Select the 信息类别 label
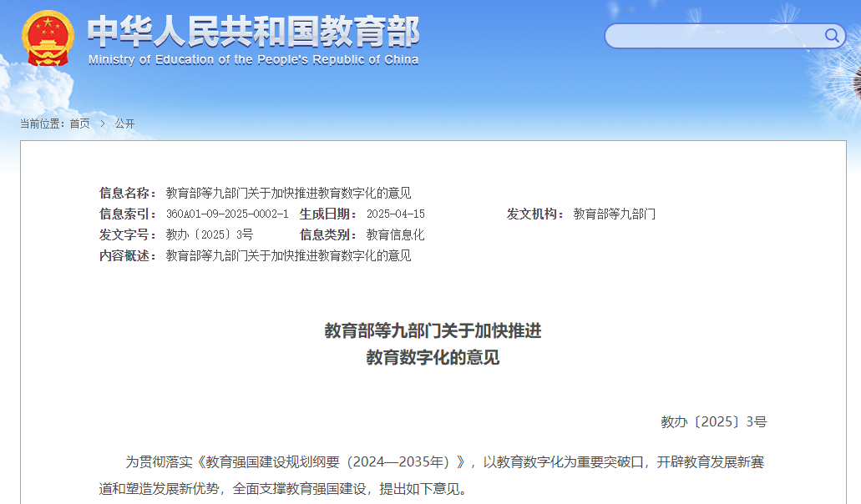Screen dimensions: 861x504 328,234
